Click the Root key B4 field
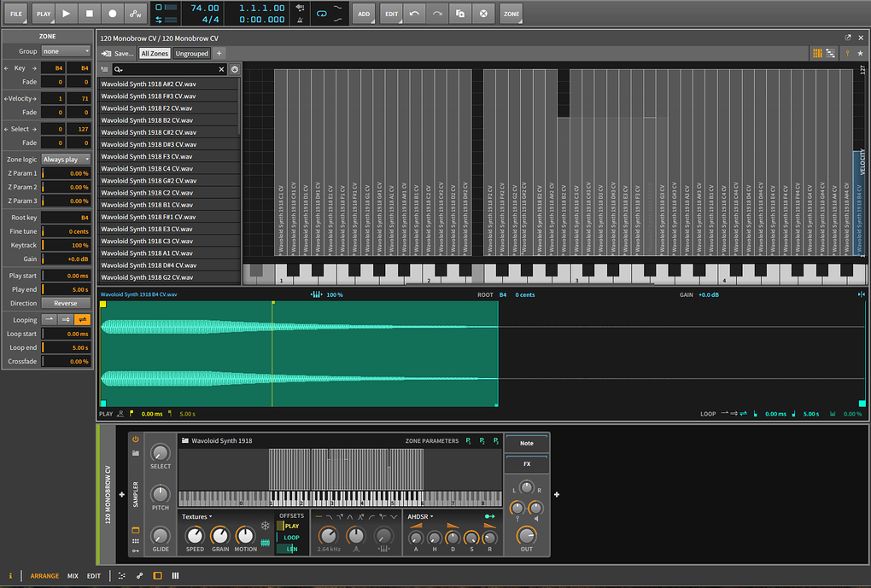Image resolution: width=871 pixels, height=588 pixels. pyautogui.click(x=66, y=218)
